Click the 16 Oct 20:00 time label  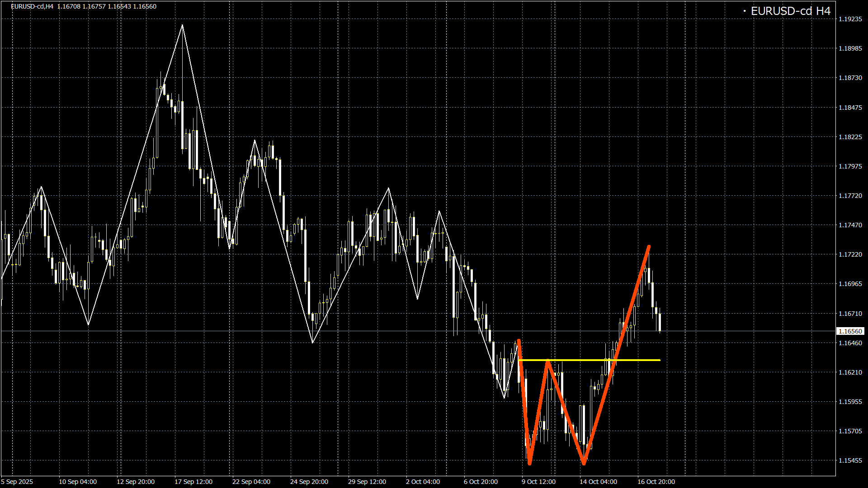(656, 482)
